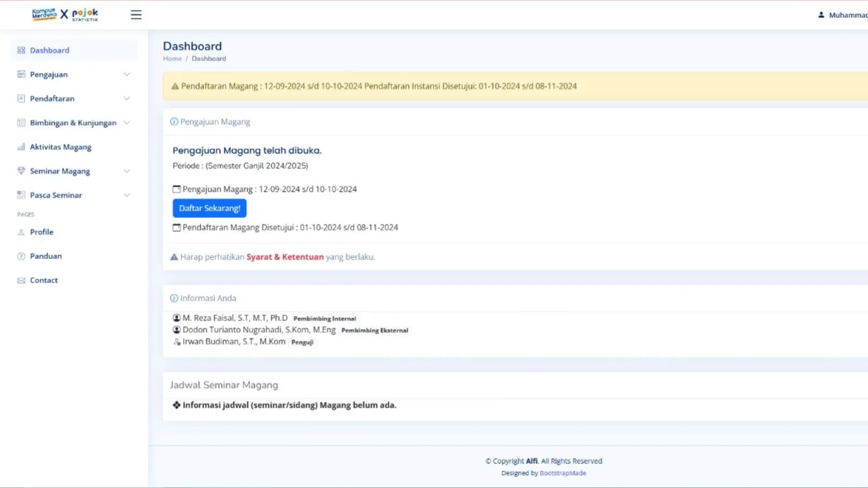Click the Pembimbing Internal badge
The image size is (868, 488).
point(324,319)
